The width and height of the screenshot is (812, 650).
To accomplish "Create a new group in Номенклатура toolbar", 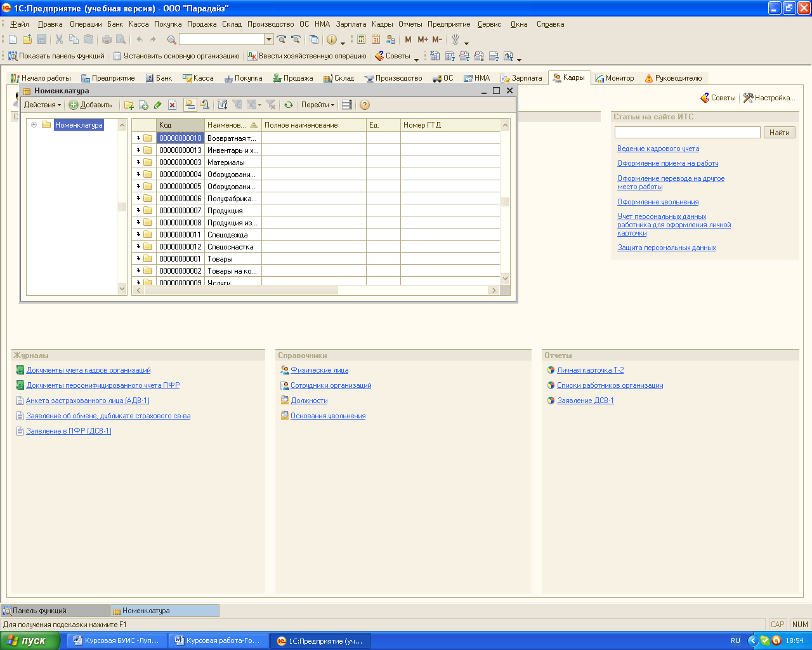I will click(129, 105).
